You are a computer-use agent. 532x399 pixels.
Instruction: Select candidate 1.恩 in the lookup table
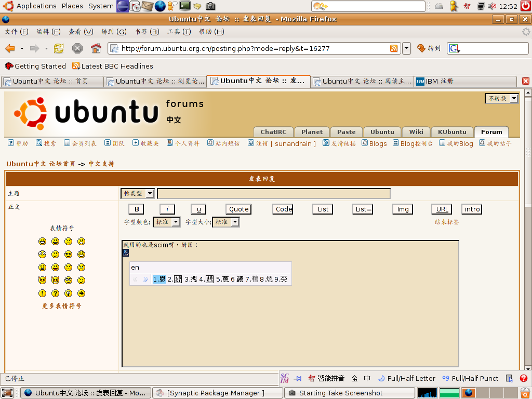pos(159,279)
